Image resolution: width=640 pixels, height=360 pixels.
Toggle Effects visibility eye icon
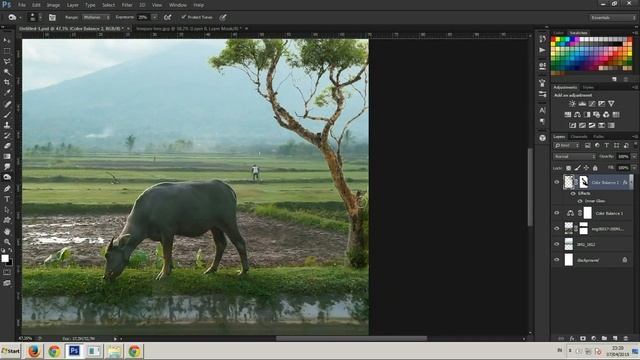tap(573, 193)
